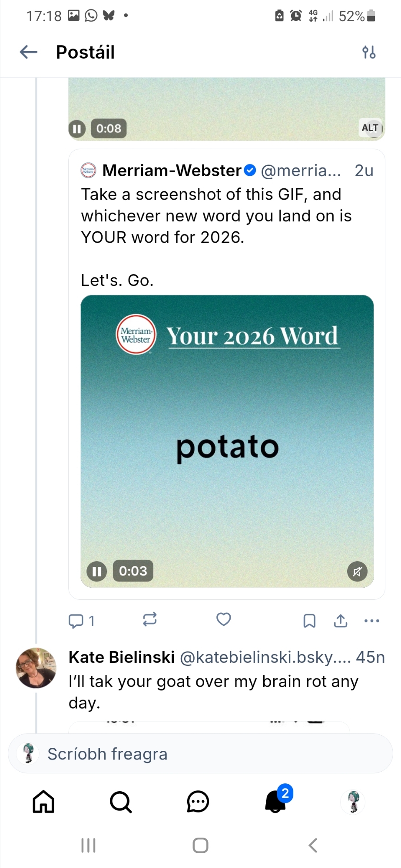Pause the upper video at 0:08
The width and height of the screenshot is (401, 868).
coord(77,128)
